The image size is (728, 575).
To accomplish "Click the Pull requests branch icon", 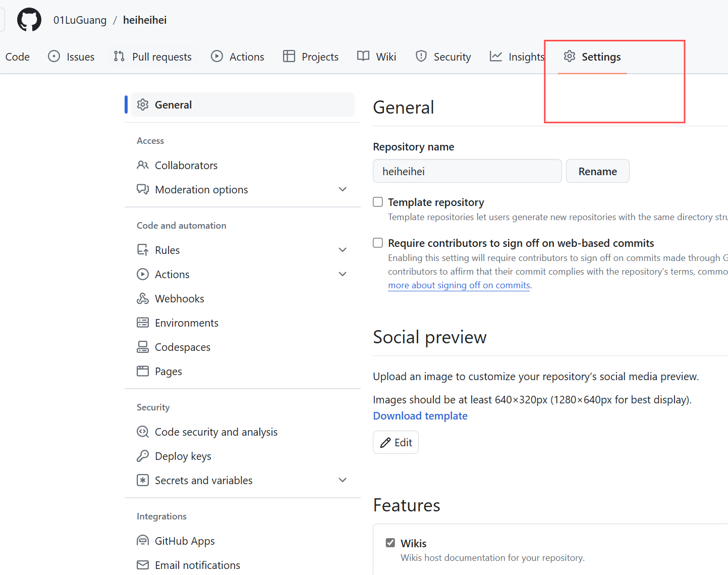I will click(119, 56).
